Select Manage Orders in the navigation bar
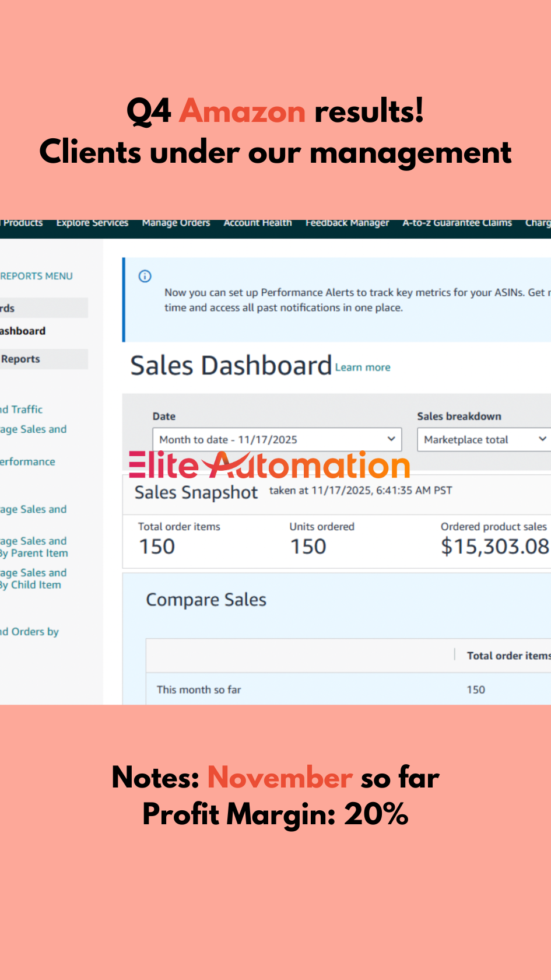551x980 pixels. pos(176,223)
